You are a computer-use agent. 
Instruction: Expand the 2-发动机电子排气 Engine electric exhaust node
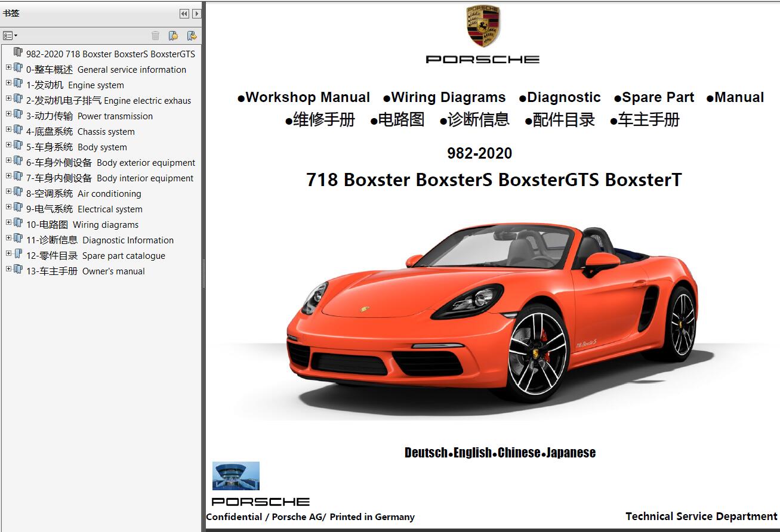tap(8, 99)
